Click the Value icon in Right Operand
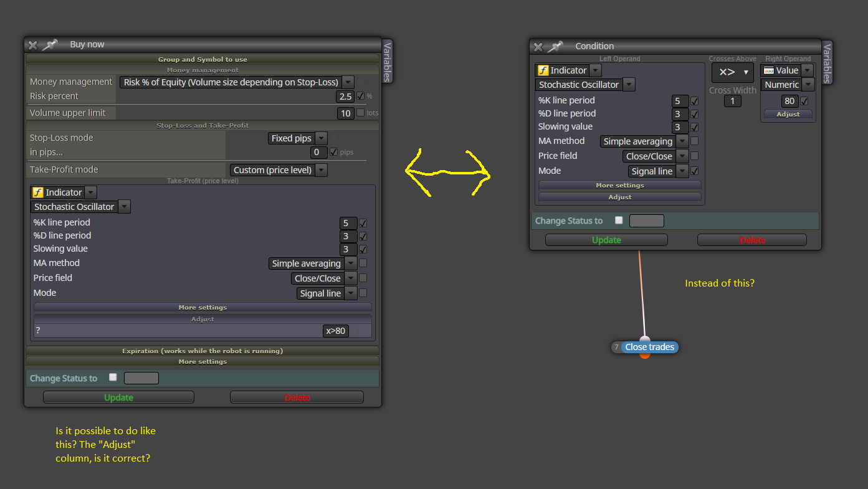The width and height of the screenshot is (868, 489). click(x=768, y=70)
